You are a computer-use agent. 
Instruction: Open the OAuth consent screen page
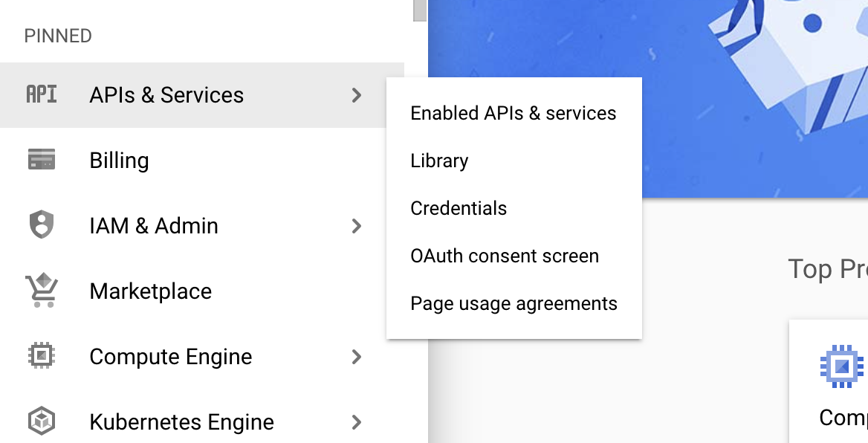point(505,256)
